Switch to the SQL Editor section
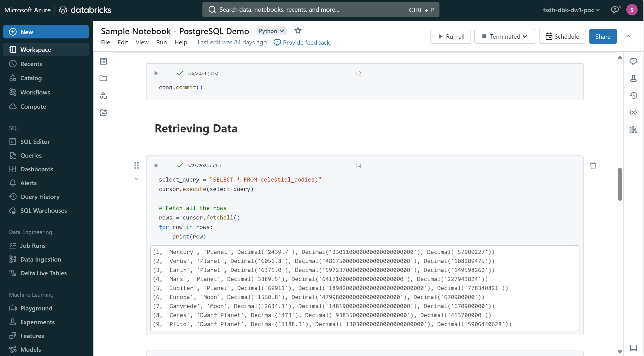The width and height of the screenshot is (644, 356). coord(35,141)
